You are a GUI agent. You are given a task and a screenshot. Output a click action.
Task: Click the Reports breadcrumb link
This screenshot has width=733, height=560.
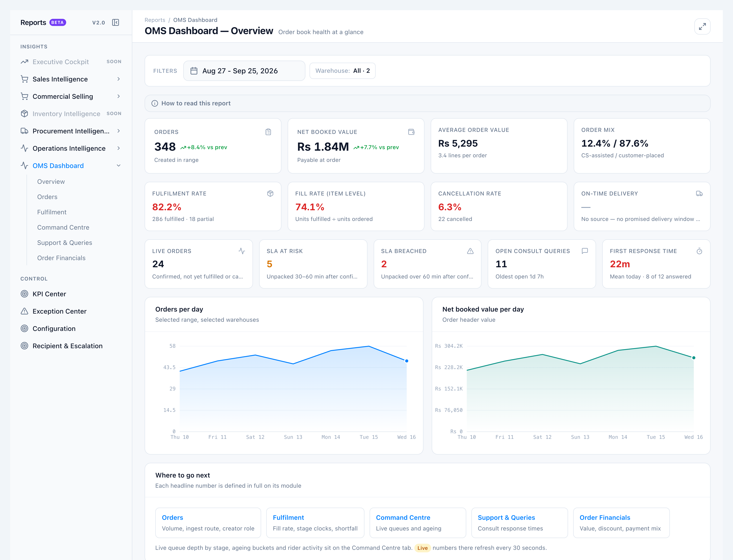155,20
